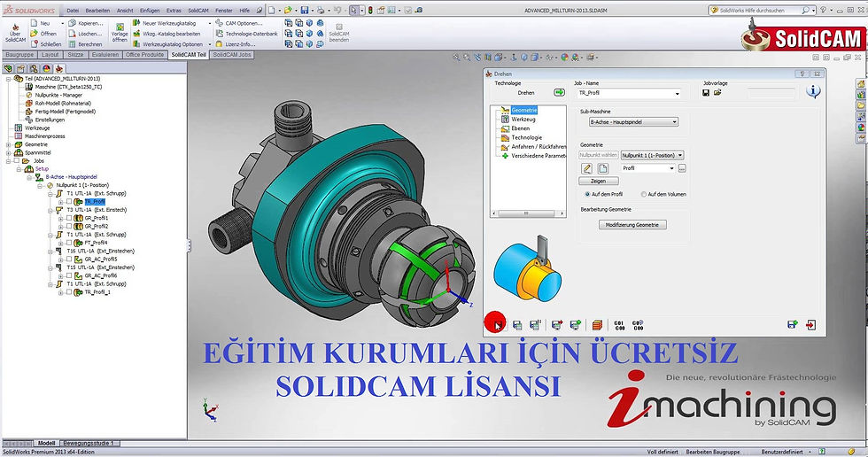Click the SolidWorks Hilfe durchsuchen search field
The height and width of the screenshot is (457, 868).
[x=759, y=10]
